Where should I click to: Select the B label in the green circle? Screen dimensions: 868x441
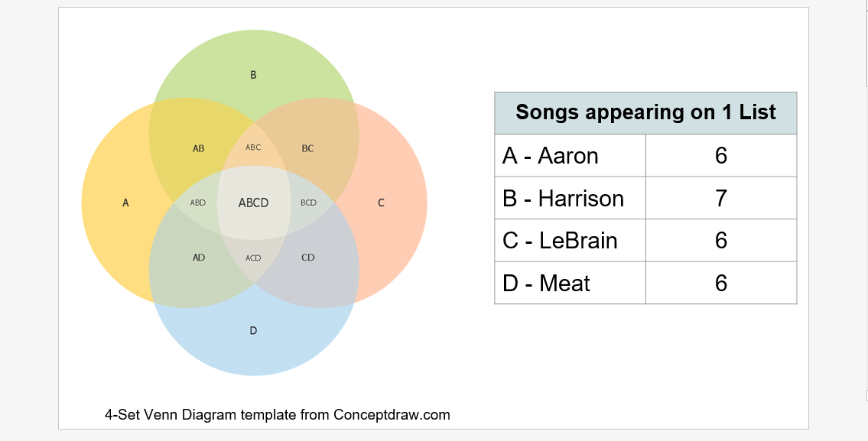(x=253, y=75)
